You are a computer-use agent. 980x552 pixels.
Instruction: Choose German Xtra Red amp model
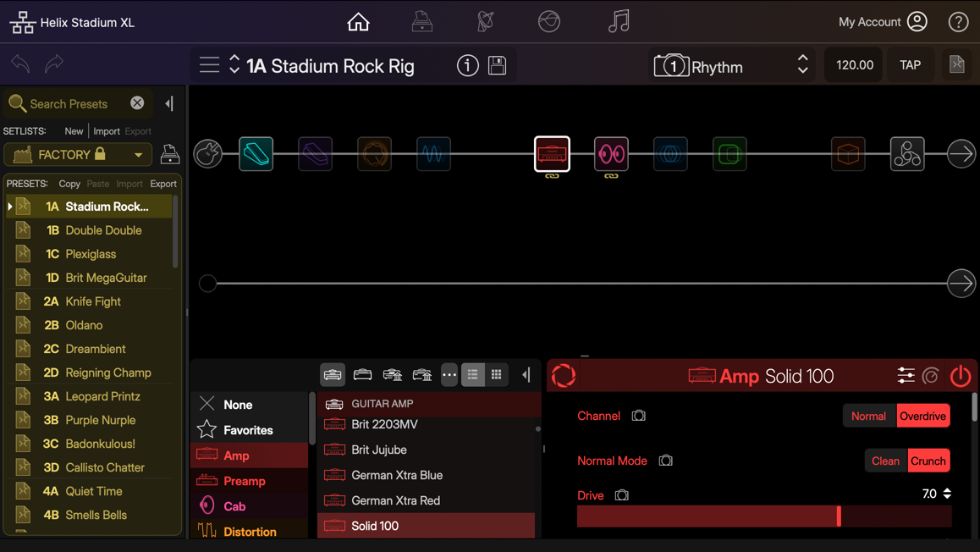pyautogui.click(x=395, y=500)
